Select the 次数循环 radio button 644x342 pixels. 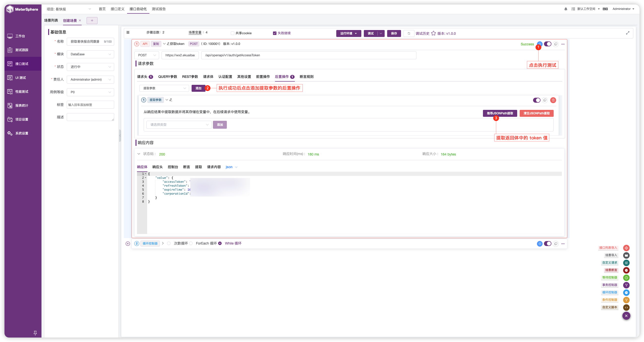tap(169, 243)
